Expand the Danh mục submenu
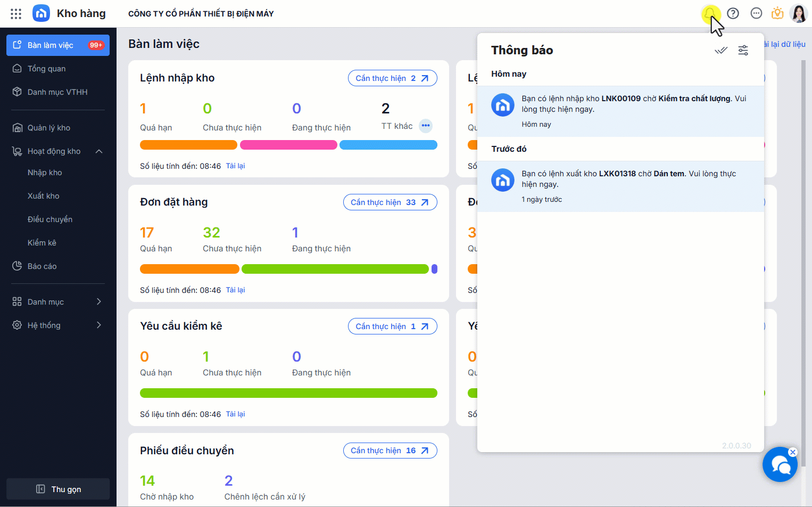The image size is (812, 507). 99,302
